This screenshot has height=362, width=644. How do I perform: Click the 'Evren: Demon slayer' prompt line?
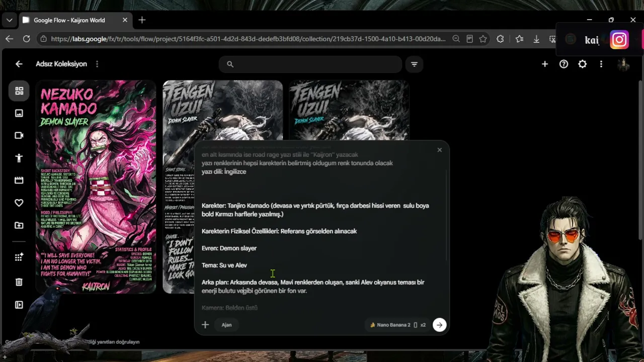tap(229, 248)
